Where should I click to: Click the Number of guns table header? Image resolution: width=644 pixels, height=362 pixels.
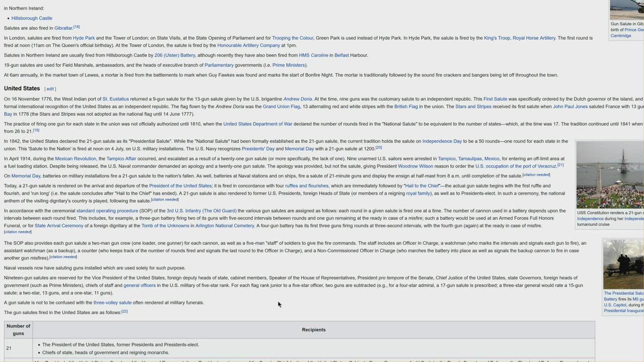pos(18,330)
